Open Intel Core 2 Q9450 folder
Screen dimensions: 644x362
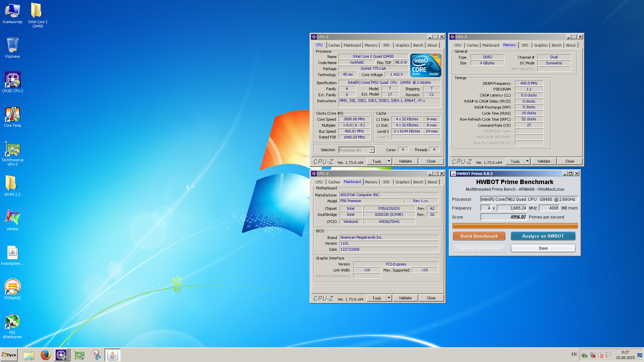pos(38,15)
